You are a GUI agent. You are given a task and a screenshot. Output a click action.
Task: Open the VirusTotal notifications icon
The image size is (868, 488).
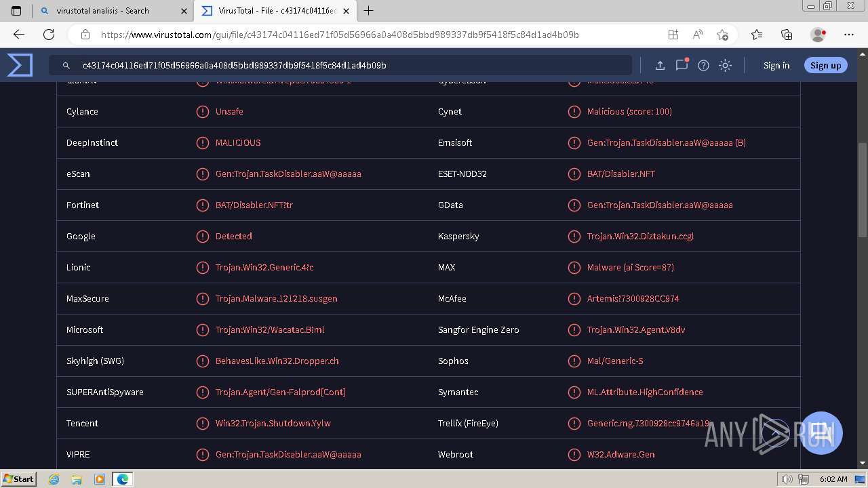(x=682, y=65)
